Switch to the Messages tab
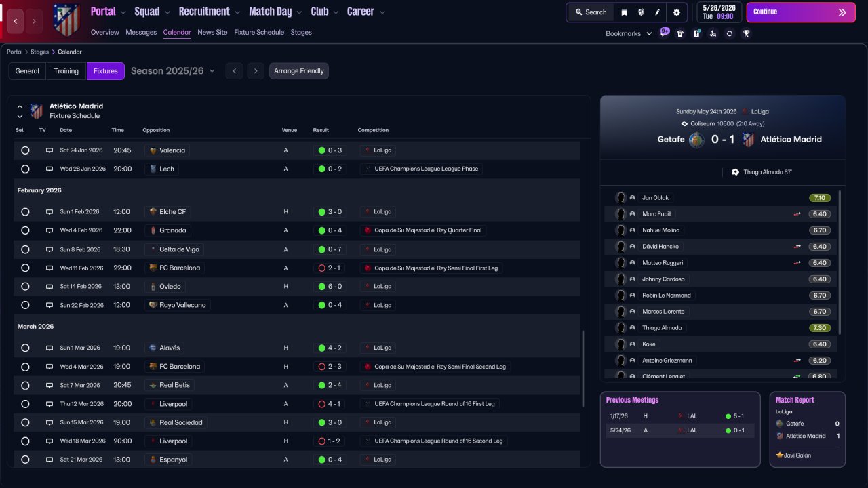The image size is (868, 488). [141, 32]
